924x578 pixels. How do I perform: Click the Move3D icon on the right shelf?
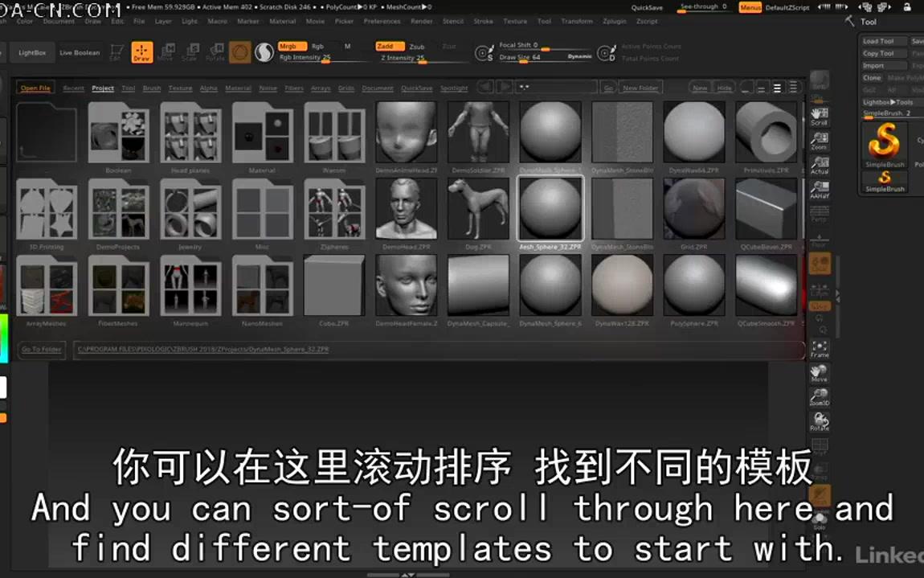[x=820, y=371]
